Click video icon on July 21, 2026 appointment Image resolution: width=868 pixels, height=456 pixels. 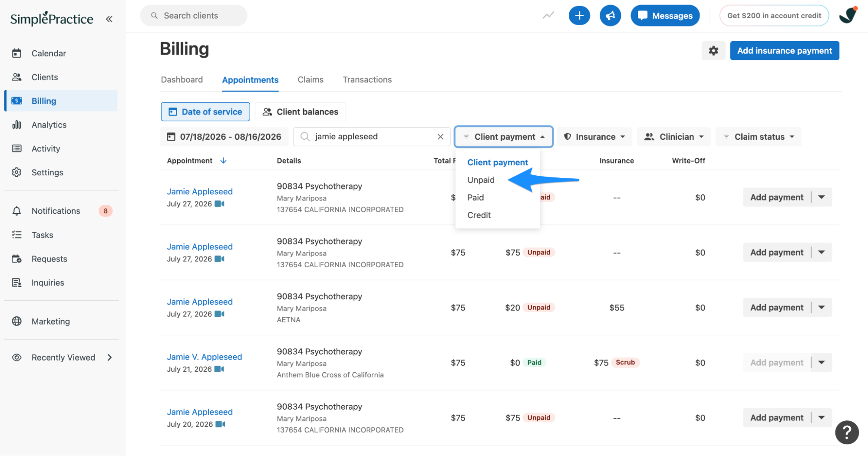220,369
